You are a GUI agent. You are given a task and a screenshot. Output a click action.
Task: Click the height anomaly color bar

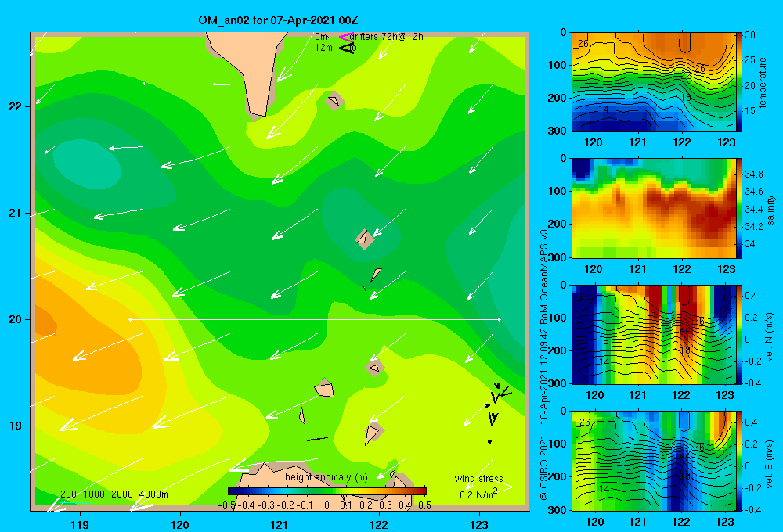point(327,491)
